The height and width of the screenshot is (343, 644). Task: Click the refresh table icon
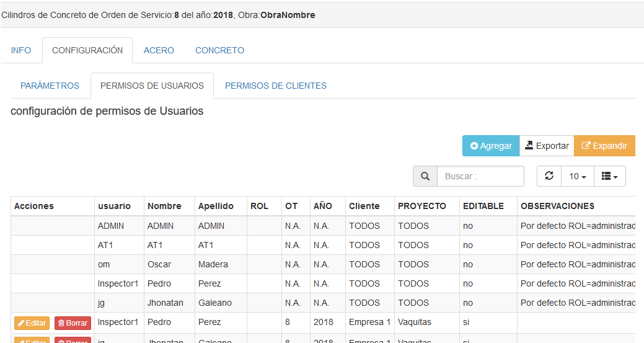[549, 176]
